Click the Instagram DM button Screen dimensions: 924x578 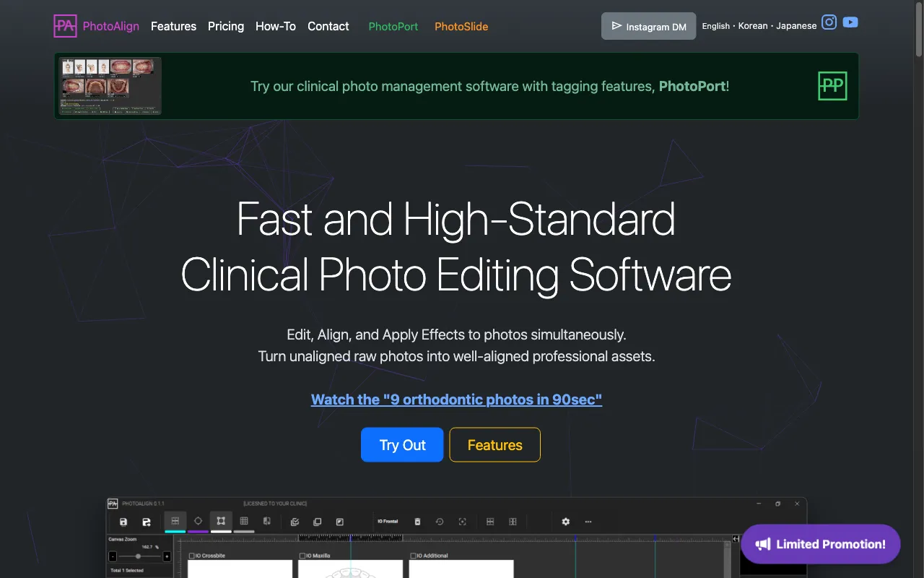coord(649,26)
